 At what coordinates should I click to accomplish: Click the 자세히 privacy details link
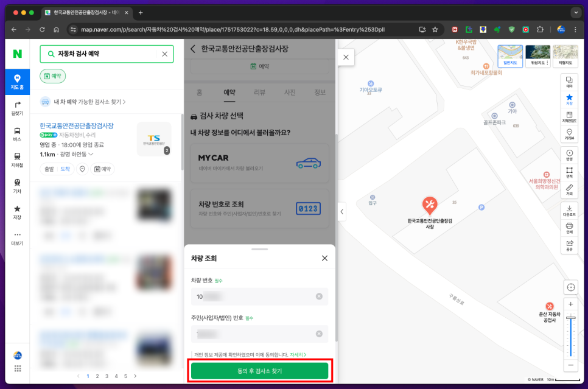click(x=298, y=354)
